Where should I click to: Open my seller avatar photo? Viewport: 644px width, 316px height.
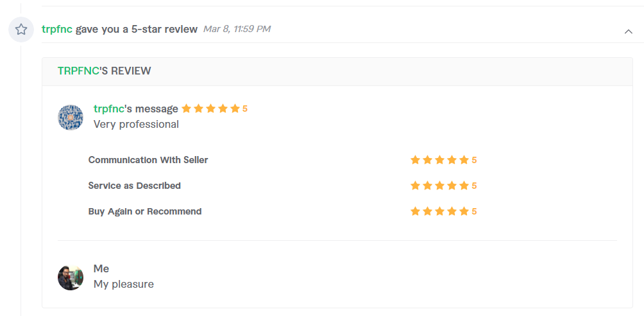(x=70, y=277)
